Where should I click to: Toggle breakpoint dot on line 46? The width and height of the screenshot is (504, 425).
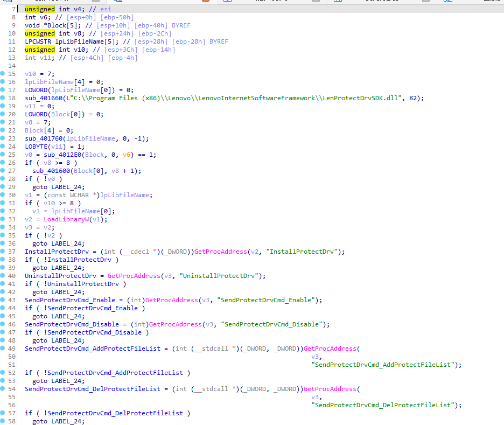click(3, 324)
